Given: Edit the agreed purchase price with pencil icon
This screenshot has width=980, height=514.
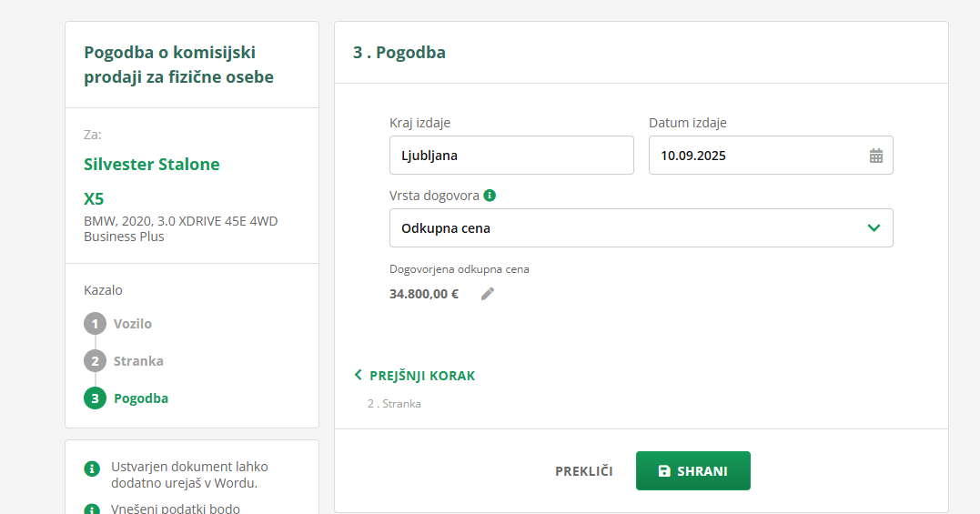Looking at the screenshot, I should pyautogui.click(x=488, y=294).
